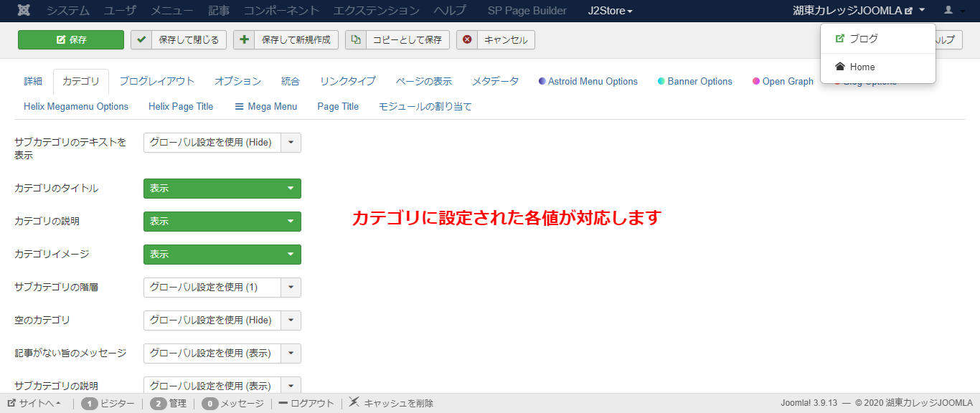Viewport: 980px width, 413px height.
Task: Open the J2Store menu
Action: pos(610,11)
